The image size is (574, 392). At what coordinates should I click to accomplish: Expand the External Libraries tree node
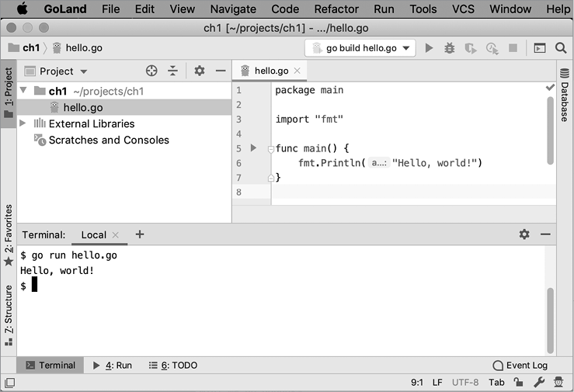tap(23, 123)
